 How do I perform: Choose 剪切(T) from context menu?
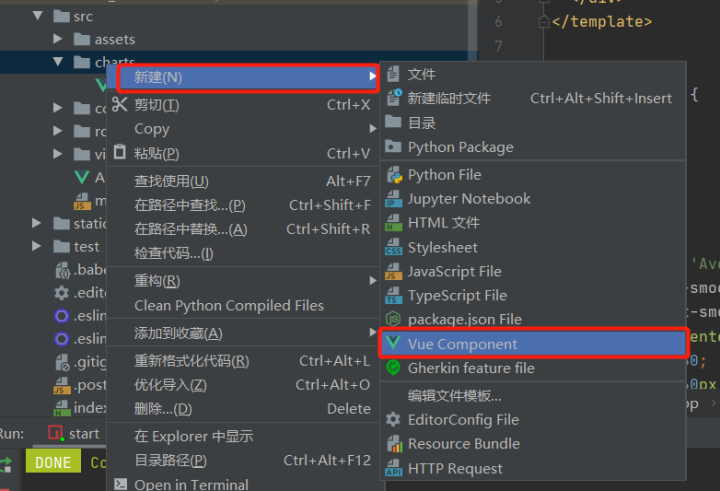click(x=242, y=105)
